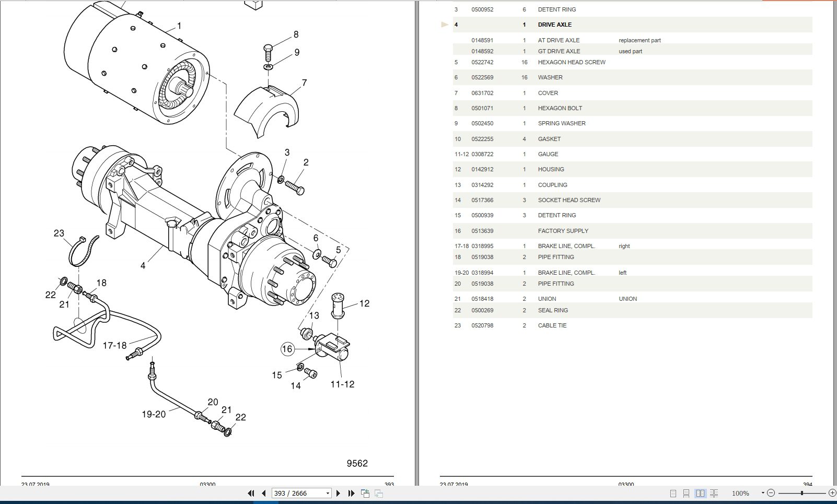
Task: Click DETENT RING row 15
Action: click(632, 215)
